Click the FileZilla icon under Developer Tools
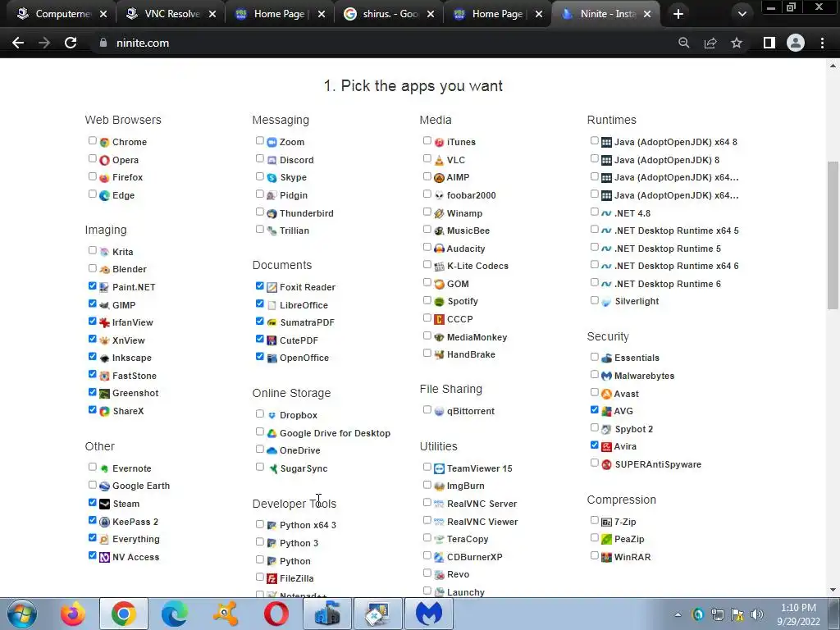840x630 pixels. coord(272,578)
